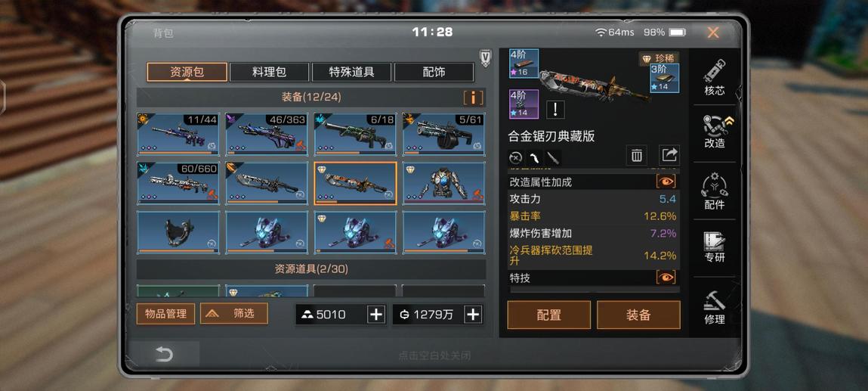Click the 配置 configure button
Screen dimensions: 868x391
[548, 315]
